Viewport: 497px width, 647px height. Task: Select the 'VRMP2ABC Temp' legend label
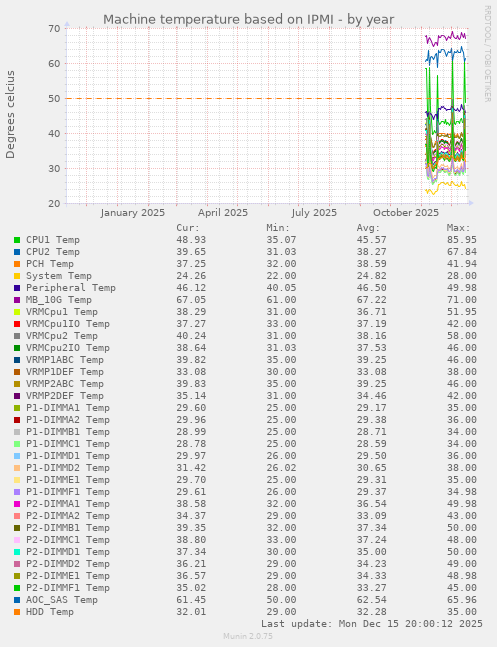65,383
